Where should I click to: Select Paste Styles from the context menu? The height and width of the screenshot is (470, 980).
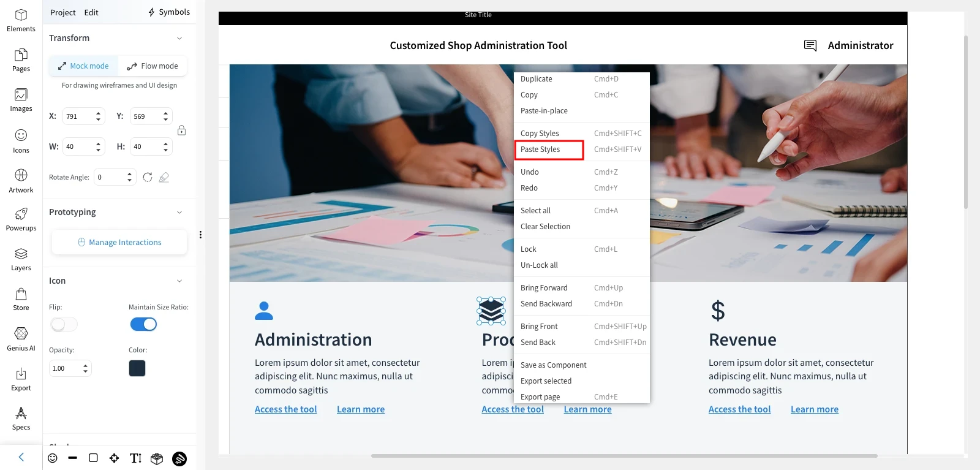tap(582, 150)
